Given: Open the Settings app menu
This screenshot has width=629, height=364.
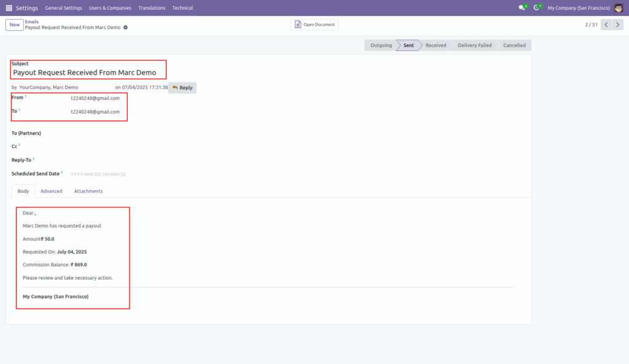Looking at the screenshot, I should pos(27,7).
